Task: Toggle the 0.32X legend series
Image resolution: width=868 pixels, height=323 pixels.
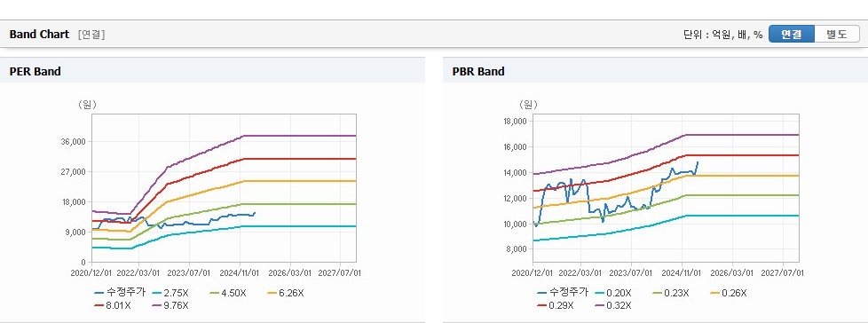Action: click(612, 305)
